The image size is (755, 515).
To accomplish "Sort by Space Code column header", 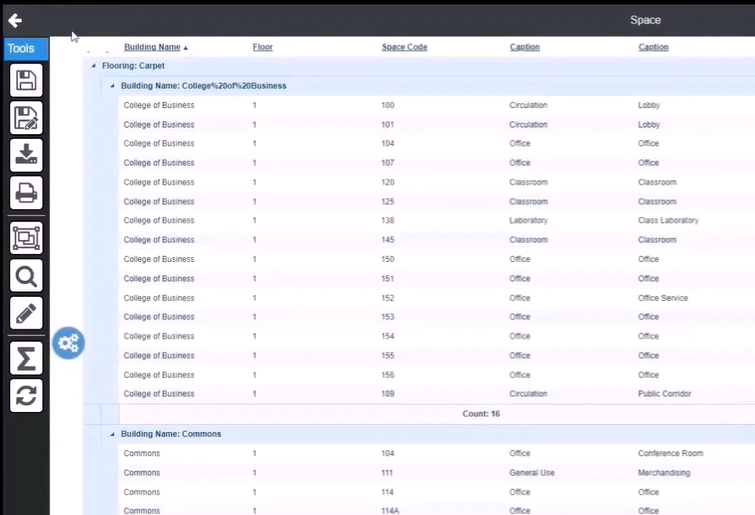I will pyautogui.click(x=404, y=47).
